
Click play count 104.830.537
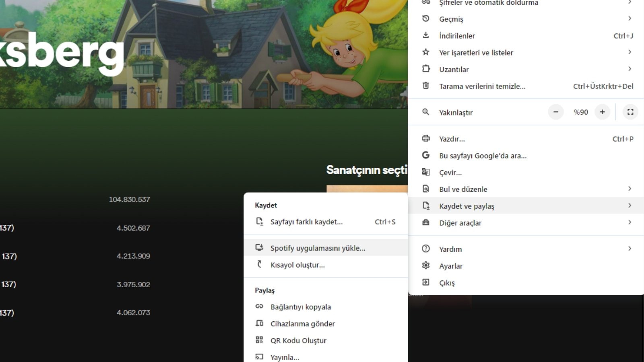coord(129,200)
